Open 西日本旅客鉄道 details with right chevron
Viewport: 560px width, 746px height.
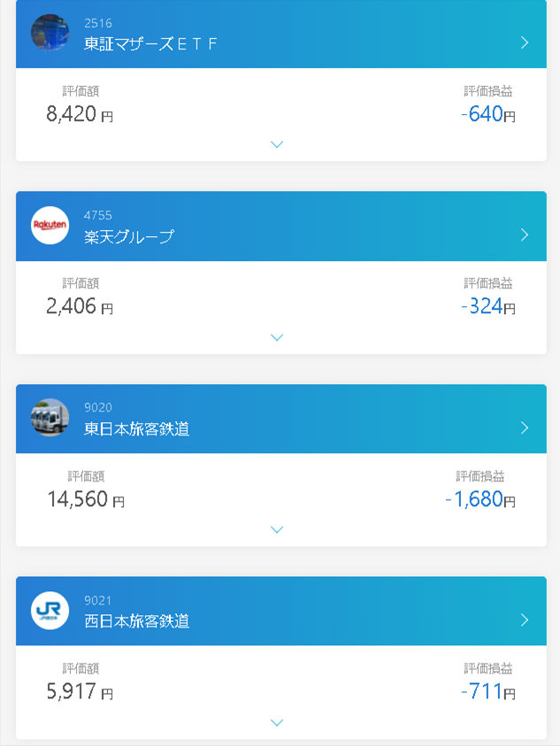525,619
